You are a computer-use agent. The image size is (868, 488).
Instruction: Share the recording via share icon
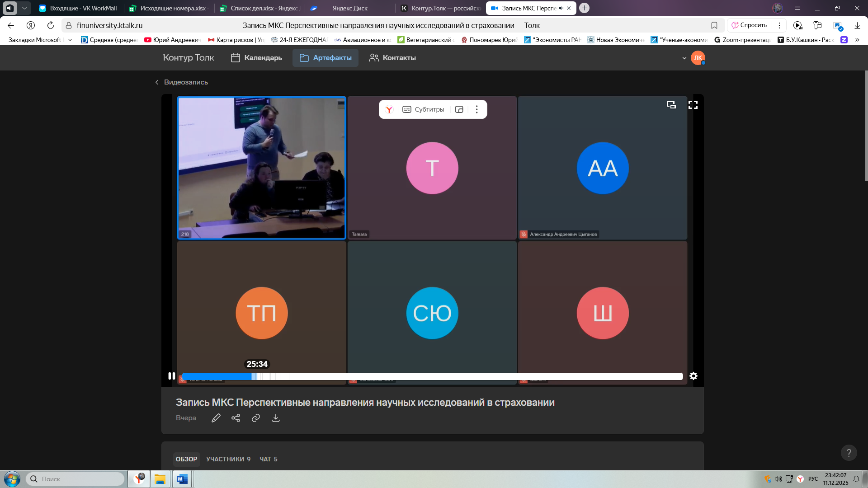pos(236,418)
